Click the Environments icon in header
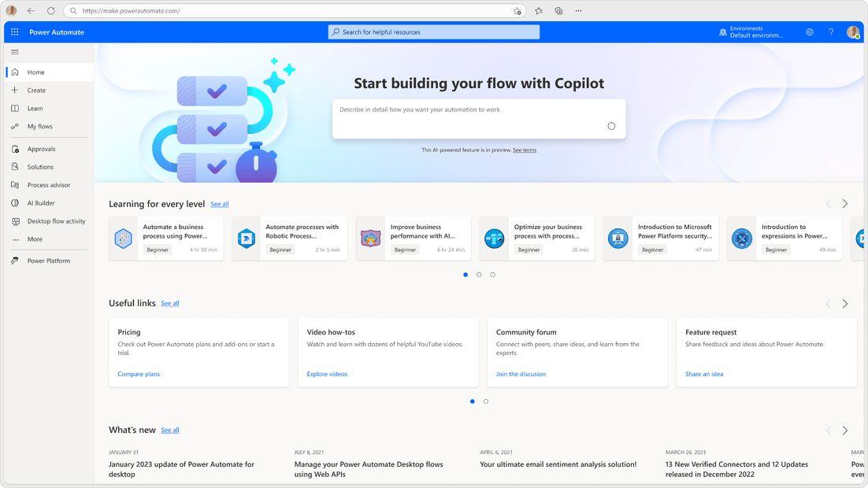 [722, 32]
